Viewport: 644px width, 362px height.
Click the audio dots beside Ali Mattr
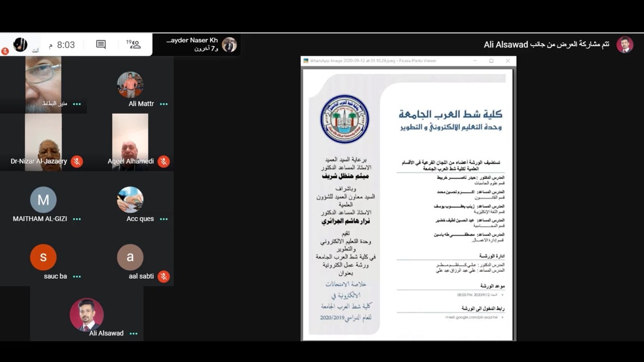(x=164, y=104)
